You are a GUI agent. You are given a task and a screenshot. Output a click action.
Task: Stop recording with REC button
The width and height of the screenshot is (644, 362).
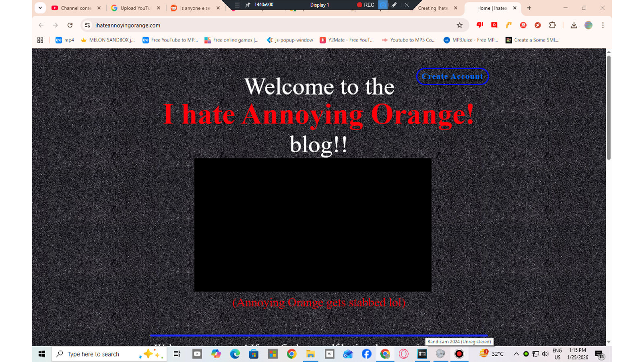(x=365, y=5)
